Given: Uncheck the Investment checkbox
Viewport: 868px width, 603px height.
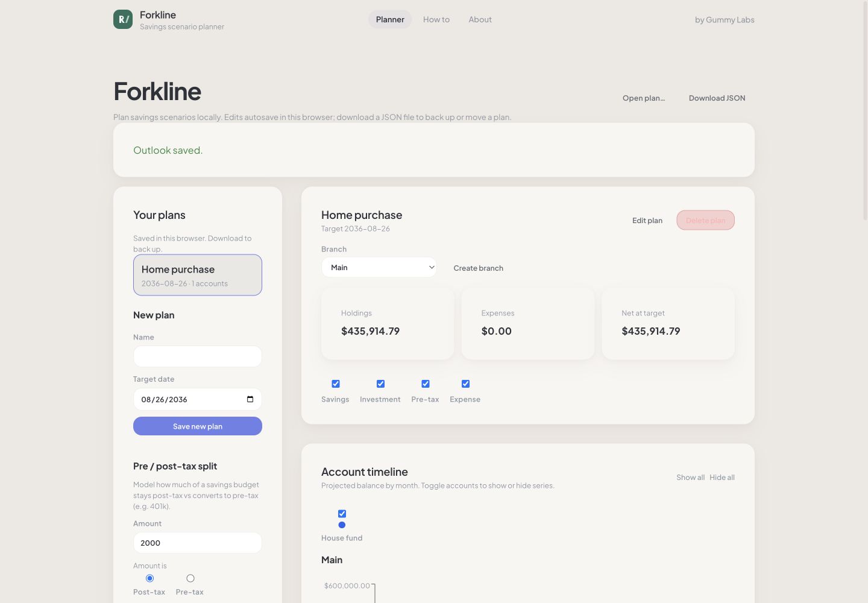Looking at the screenshot, I should 380,384.
